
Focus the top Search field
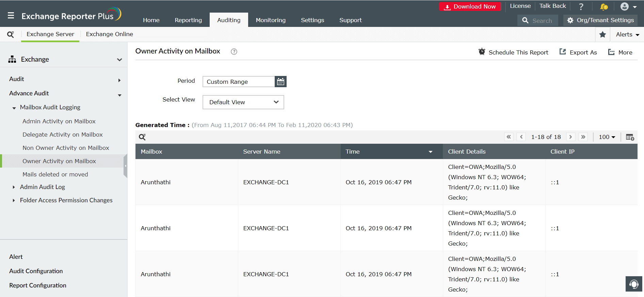click(x=537, y=20)
